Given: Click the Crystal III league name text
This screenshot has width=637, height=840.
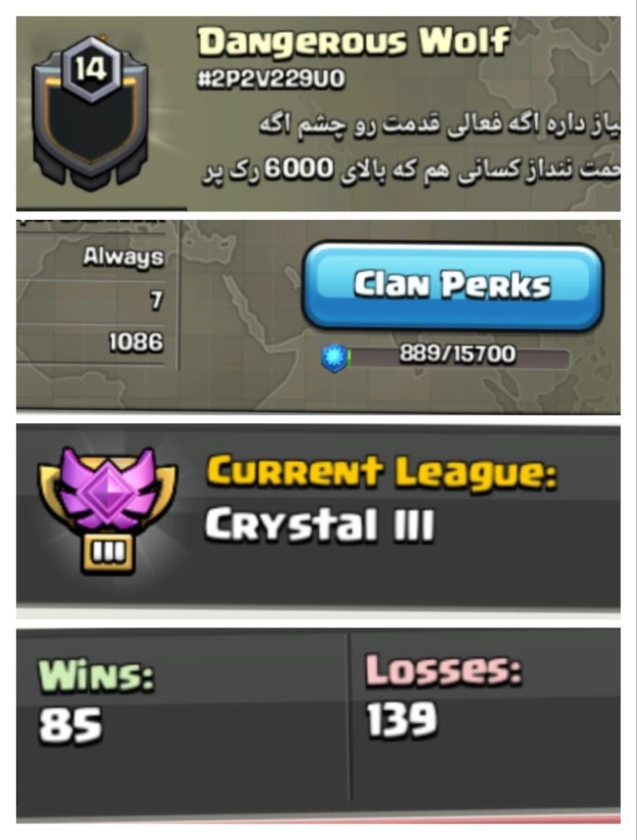Looking at the screenshot, I should 319,525.
